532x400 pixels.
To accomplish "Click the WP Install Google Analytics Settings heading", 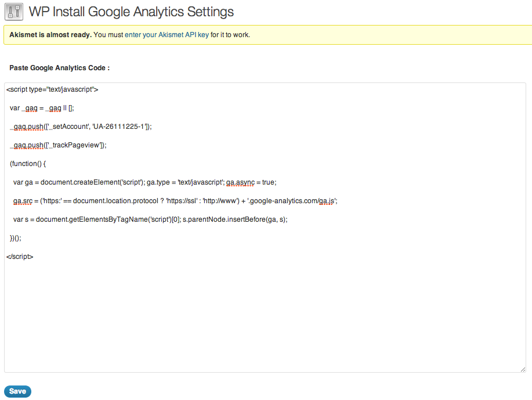I will coord(131,12).
